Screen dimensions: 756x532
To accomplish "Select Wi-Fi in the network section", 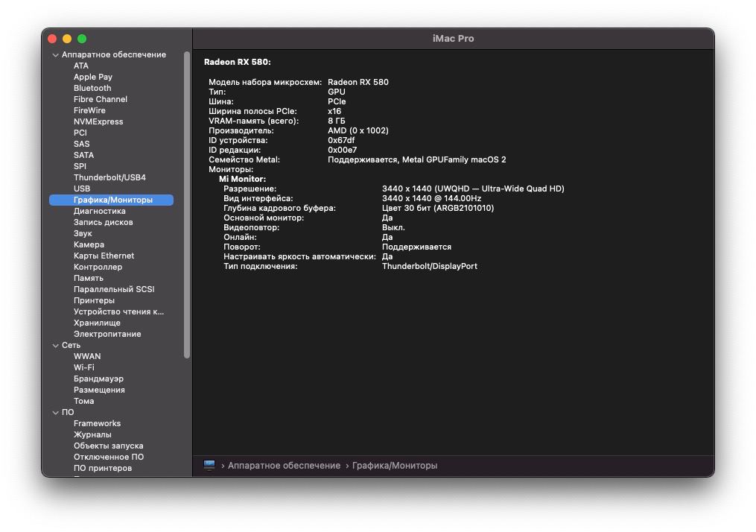I will pyautogui.click(x=84, y=367).
